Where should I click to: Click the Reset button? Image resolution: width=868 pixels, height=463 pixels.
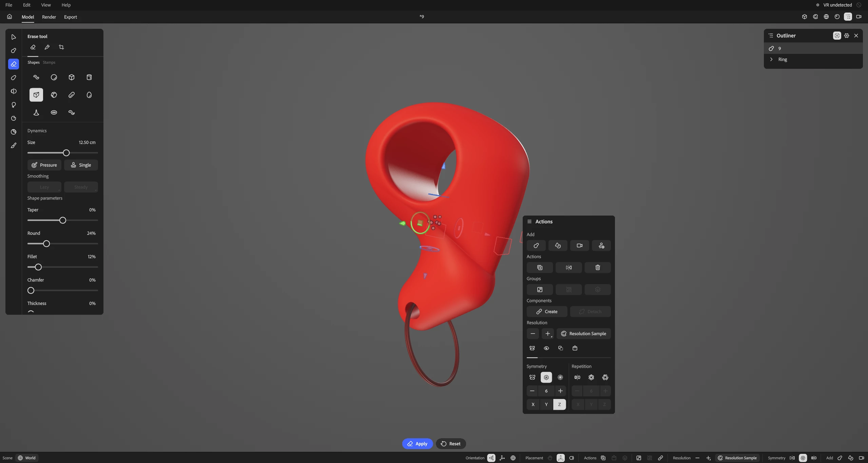pyautogui.click(x=451, y=444)
